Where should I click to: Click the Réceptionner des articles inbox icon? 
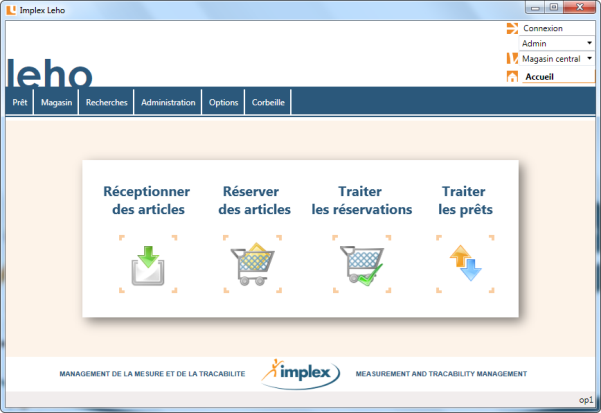pyautogui.click(x=148, y=266)
